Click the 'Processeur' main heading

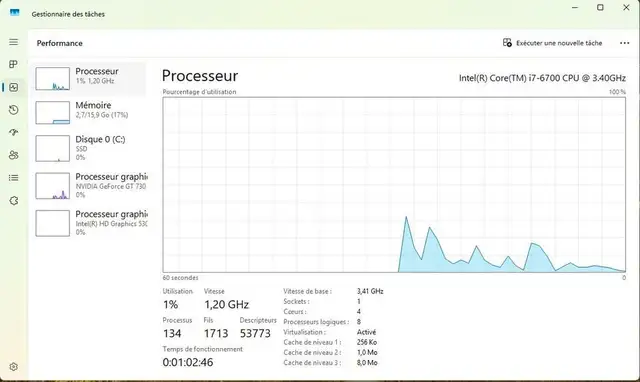pos(200,76)
